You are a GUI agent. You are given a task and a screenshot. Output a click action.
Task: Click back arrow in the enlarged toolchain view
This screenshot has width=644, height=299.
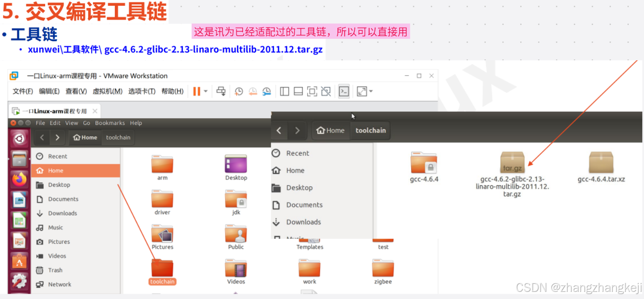pyautogui.click(x=279, y=130)
